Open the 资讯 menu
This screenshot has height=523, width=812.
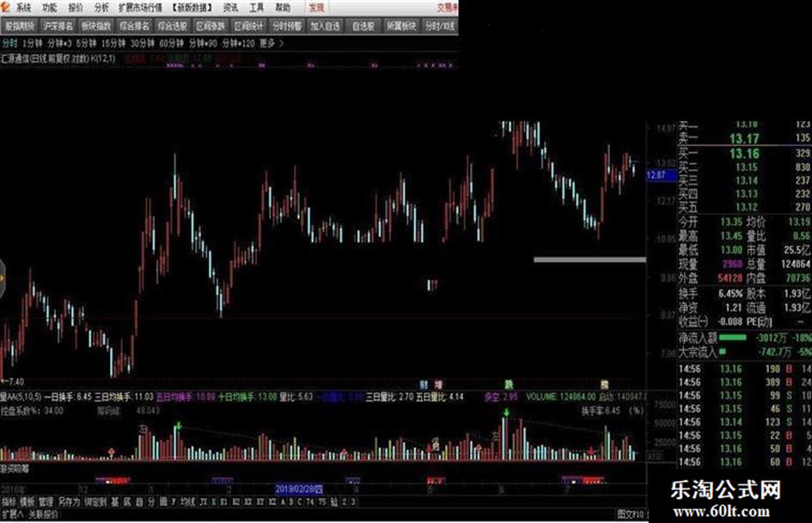point(230,8)
